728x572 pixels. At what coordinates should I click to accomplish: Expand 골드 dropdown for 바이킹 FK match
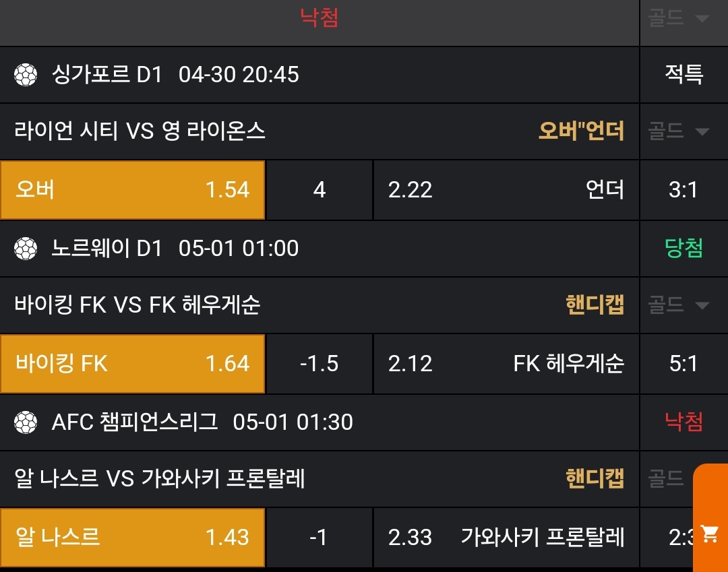point(683,305)
